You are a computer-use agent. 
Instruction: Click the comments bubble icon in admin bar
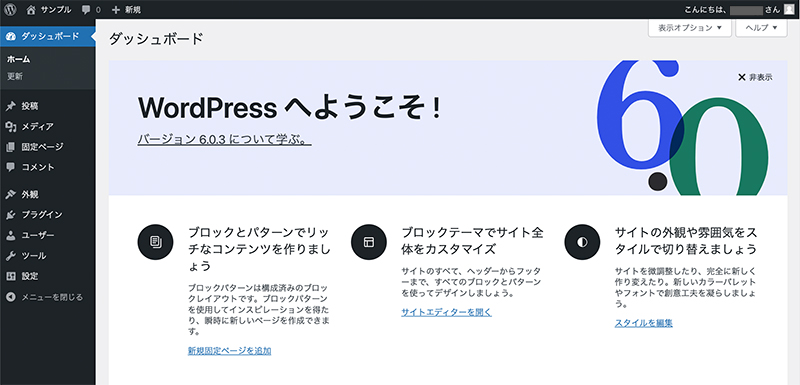click(86, 10)
